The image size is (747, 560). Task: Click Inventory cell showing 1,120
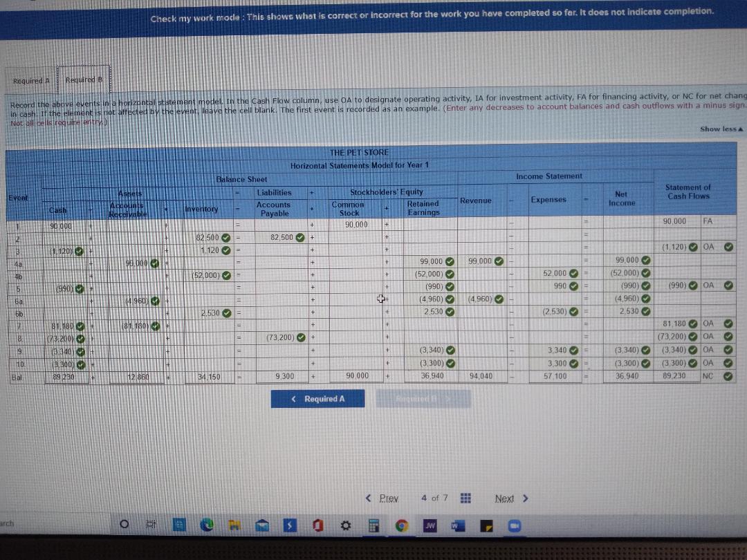[209, 250]
